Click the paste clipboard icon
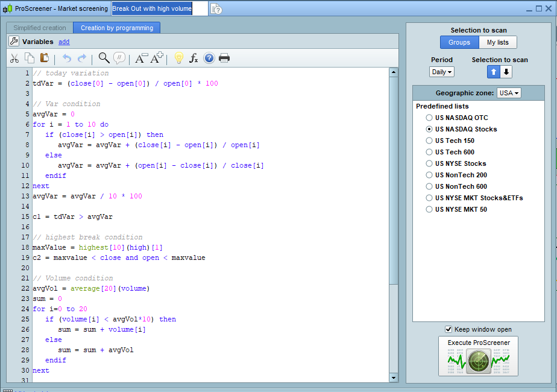557x392 pixels. click(44, 58)
